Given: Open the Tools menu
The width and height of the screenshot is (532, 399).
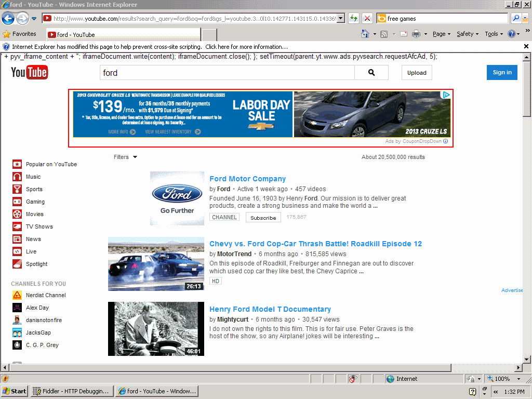Looking at the screenshot, I should pyautogui.click(x=494, y=34).
